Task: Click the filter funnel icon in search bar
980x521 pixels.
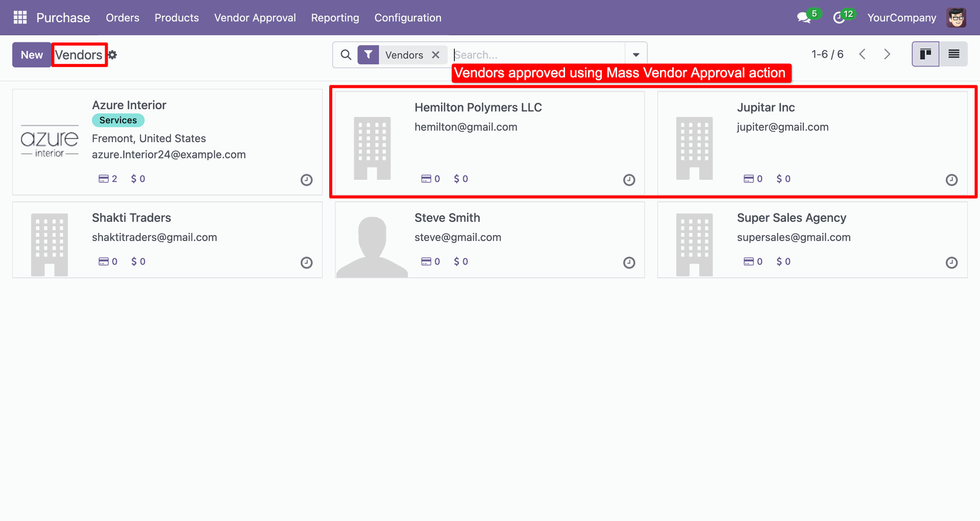Action: [368, 55]
